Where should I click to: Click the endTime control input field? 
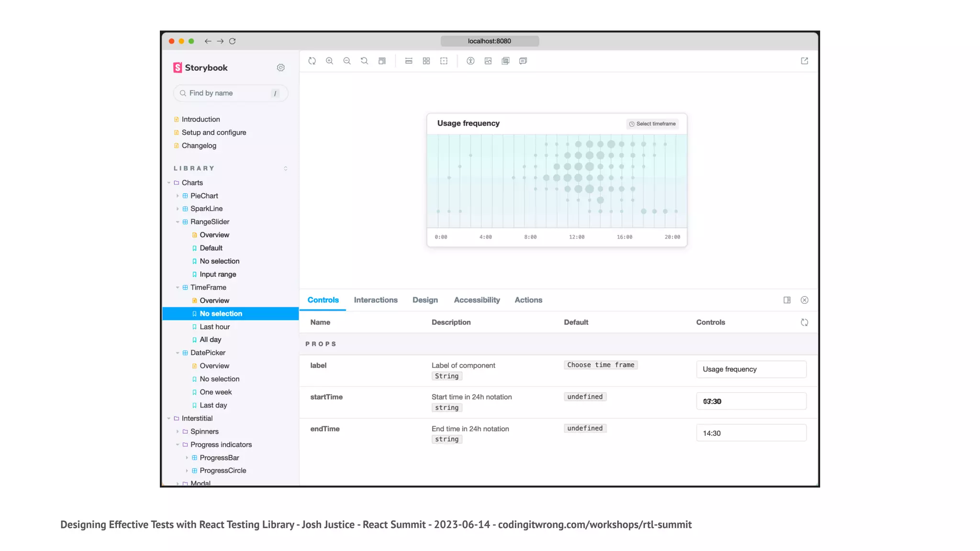point(751,433)
